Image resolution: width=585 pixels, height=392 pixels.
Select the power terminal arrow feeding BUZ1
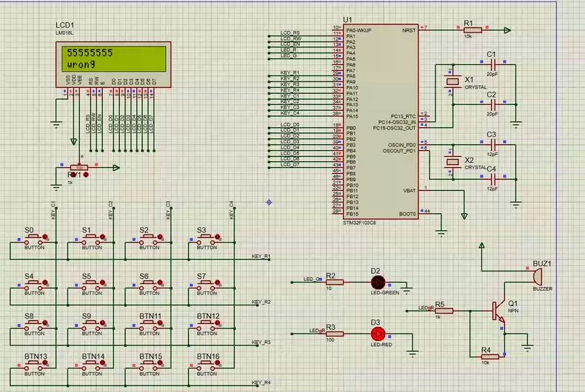pyautogui.click(x=481, y=246)
